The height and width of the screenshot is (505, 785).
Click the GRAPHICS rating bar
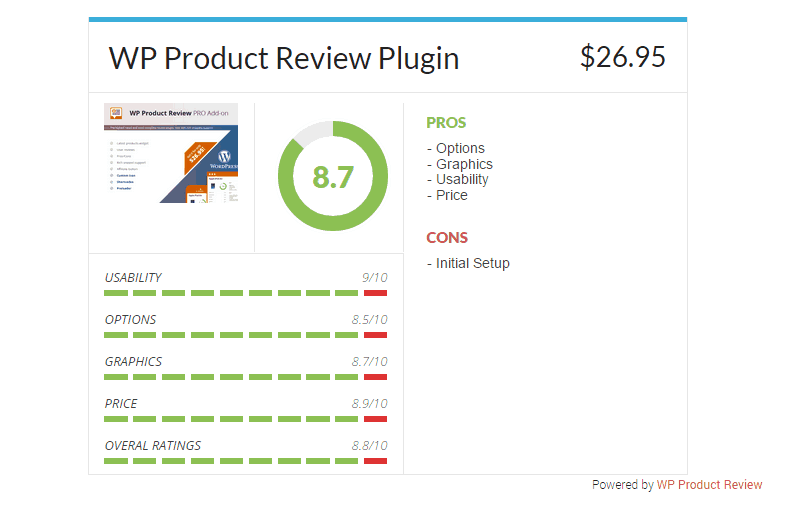point(245,377)
